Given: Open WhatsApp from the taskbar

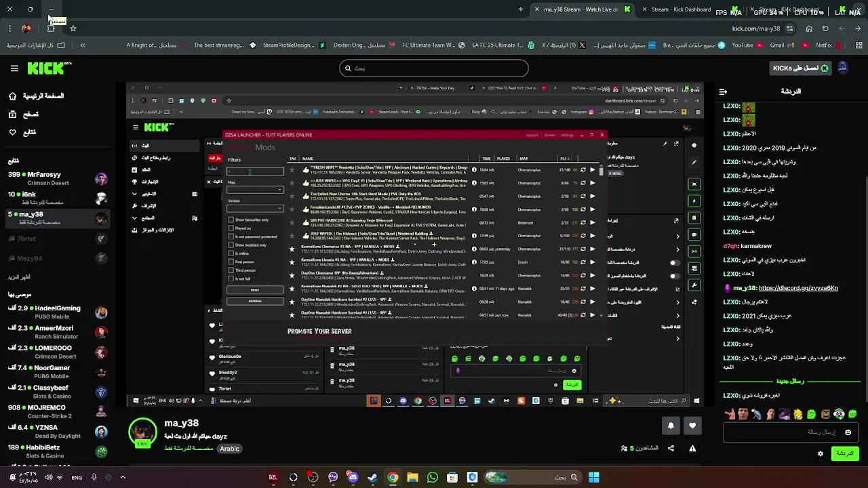Looking at the screenshot, I should tap(433, 477).
